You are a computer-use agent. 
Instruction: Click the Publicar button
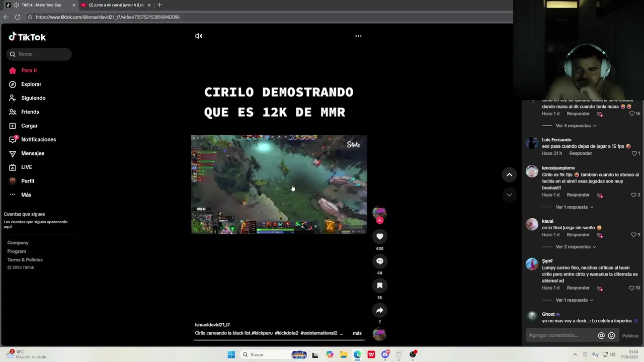coord(630,336)
